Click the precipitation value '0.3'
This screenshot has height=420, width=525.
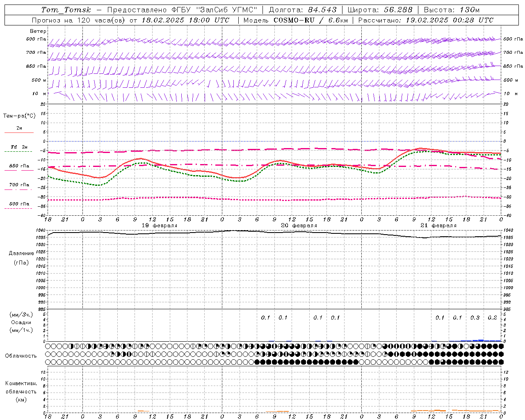(x=475, y=318)
